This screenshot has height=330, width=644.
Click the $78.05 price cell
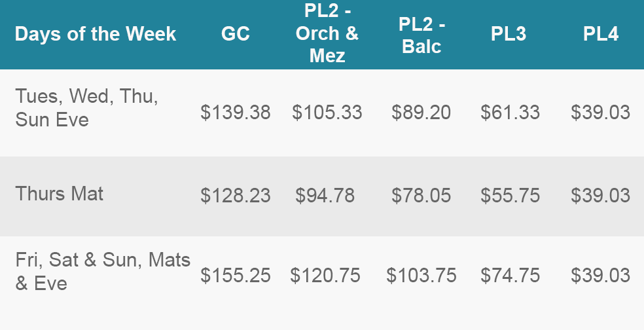tap(421, 195)
